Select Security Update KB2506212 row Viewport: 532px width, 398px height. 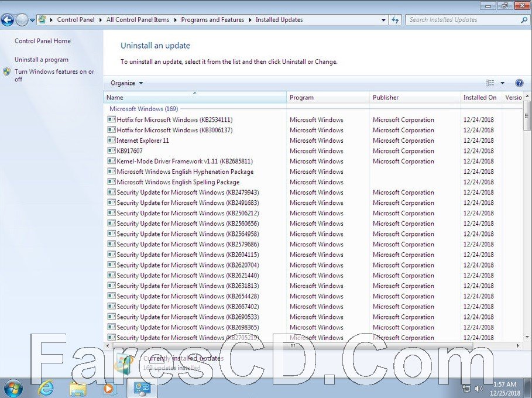click(x=314, y=213)
